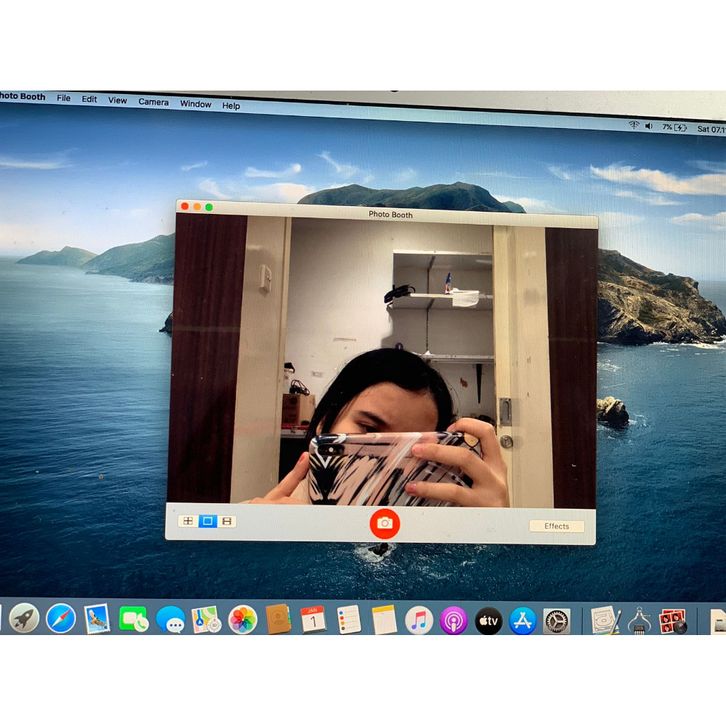The image size is (726, 726).
Task: Open System Preferences gear in dock
Action: pos(556,620)
